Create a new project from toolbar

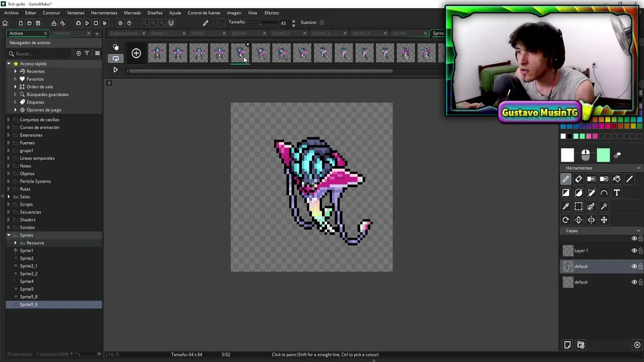point(21,23)
